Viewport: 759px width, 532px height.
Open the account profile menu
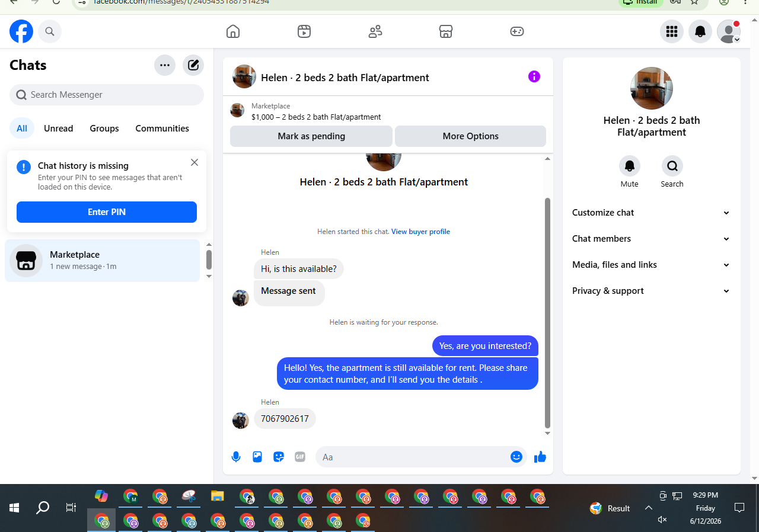coord(729,31)
